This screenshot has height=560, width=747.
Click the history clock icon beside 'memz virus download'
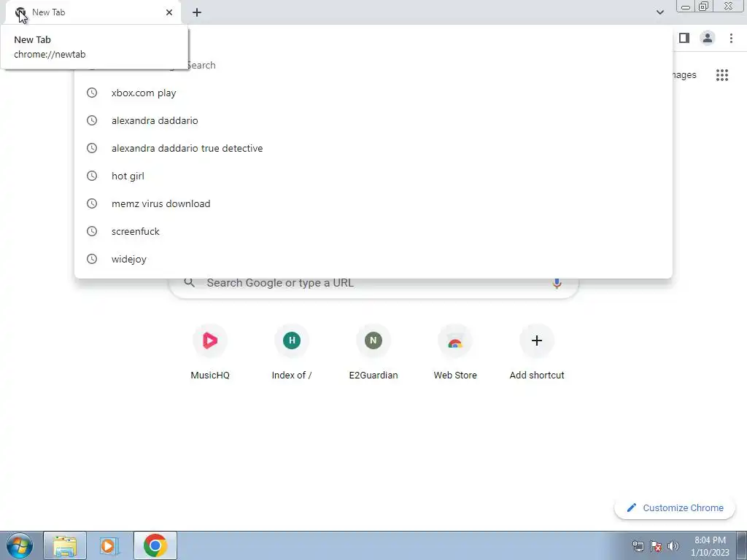(92, 203)
